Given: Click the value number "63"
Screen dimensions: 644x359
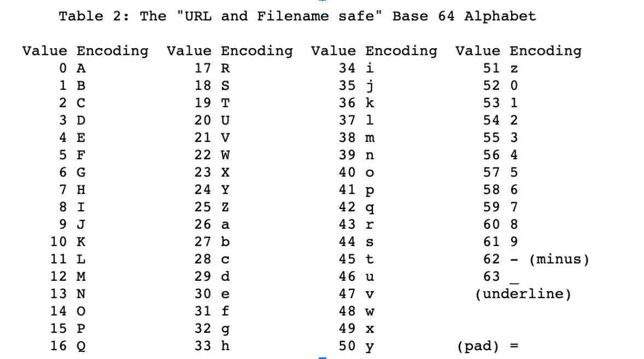Looking at the screenshot, I should point(491,276).
